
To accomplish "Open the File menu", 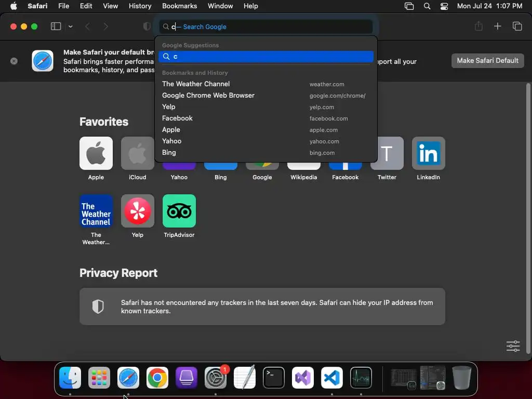I will tap(63, 6).
